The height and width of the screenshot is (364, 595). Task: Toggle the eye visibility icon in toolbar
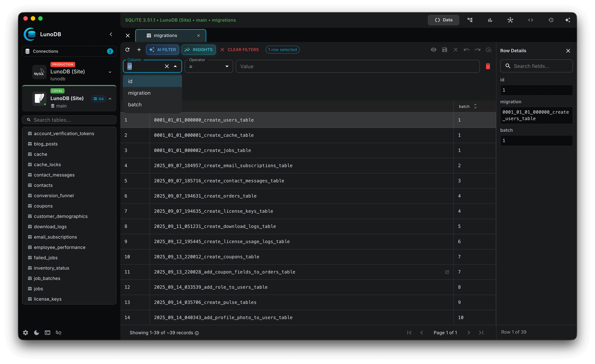(433, 49)
